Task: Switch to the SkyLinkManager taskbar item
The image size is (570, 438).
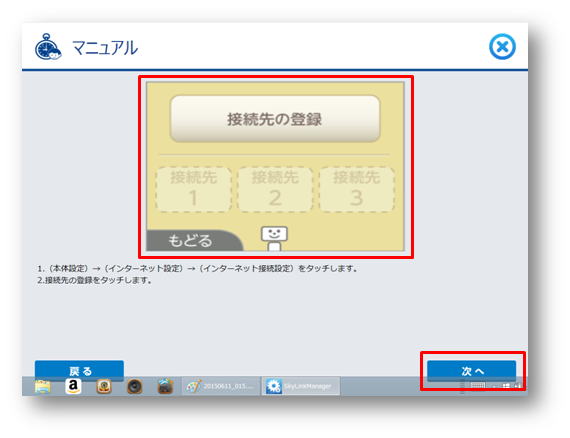Action: tap(301, 386)
